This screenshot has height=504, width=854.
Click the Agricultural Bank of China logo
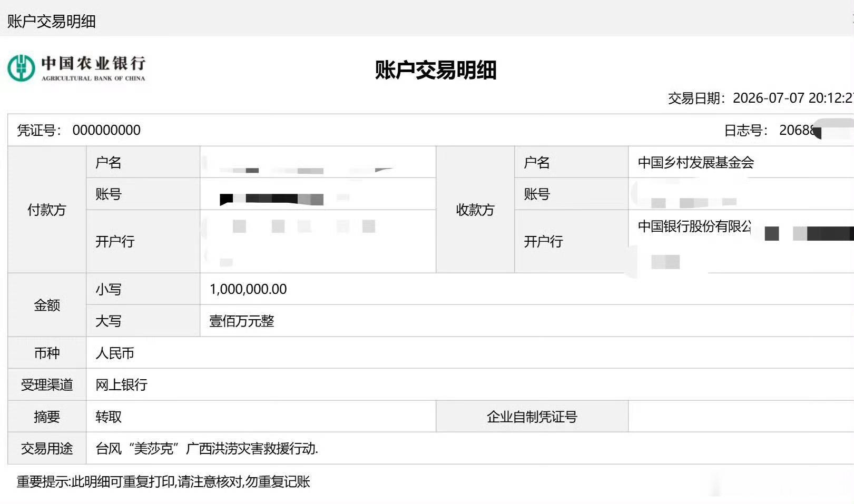[76, 68]
